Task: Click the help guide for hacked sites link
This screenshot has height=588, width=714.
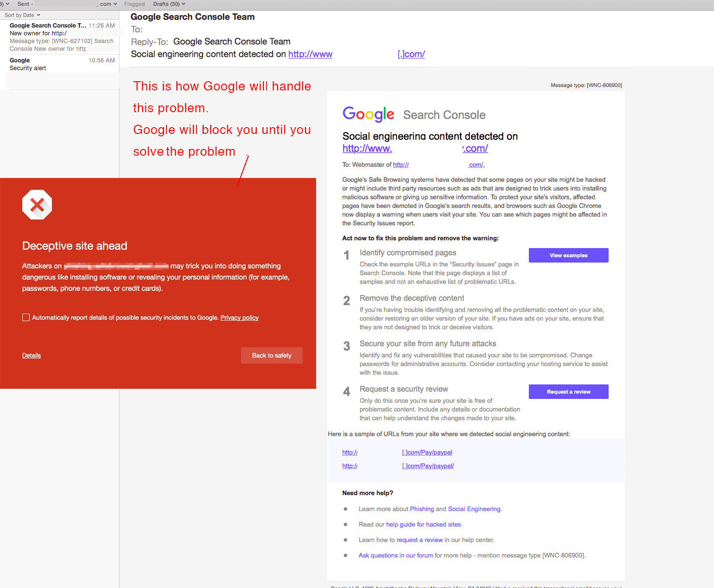Action: 424,524
